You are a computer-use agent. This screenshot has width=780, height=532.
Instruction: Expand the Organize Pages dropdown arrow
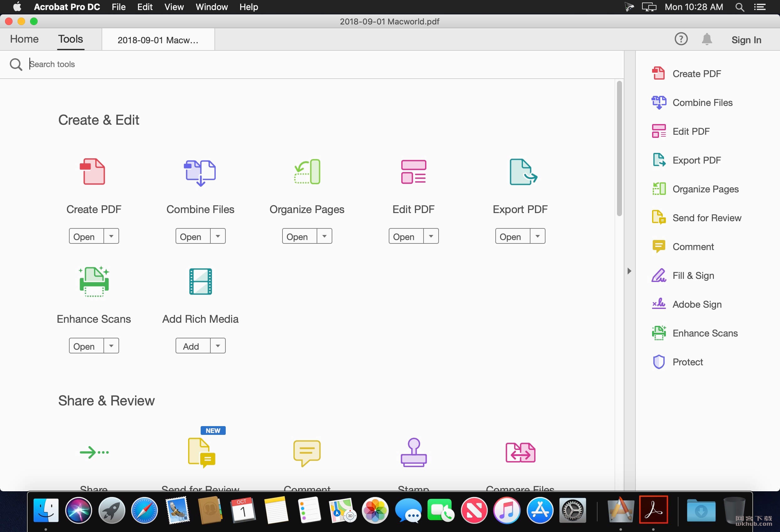[x=324, y=236]
